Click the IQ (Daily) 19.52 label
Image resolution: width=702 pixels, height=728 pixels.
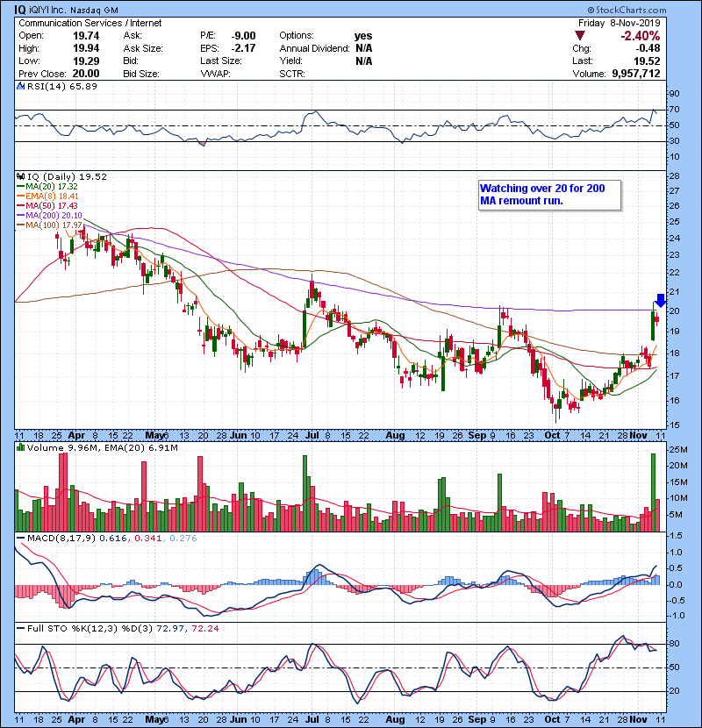(67, 177)
